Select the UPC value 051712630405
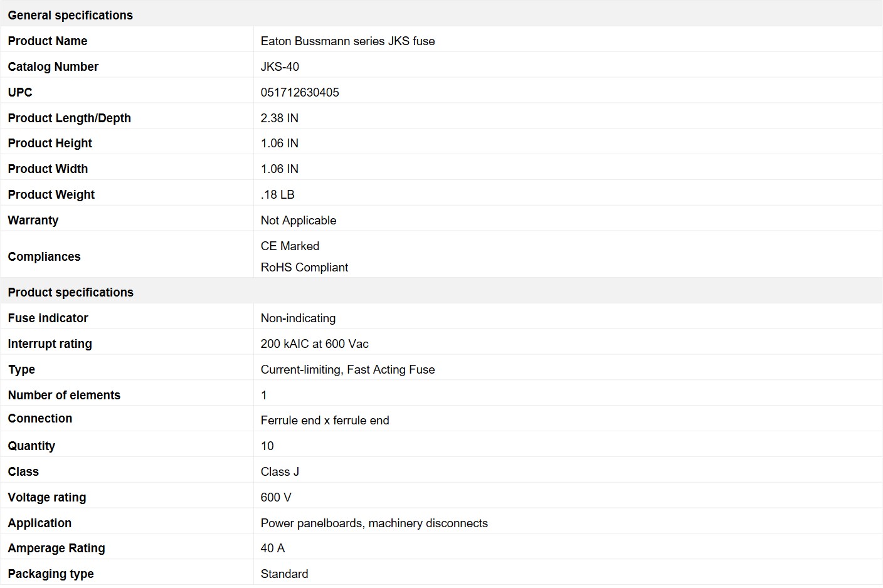Viewport: 883px width, 588px height. 300,92
